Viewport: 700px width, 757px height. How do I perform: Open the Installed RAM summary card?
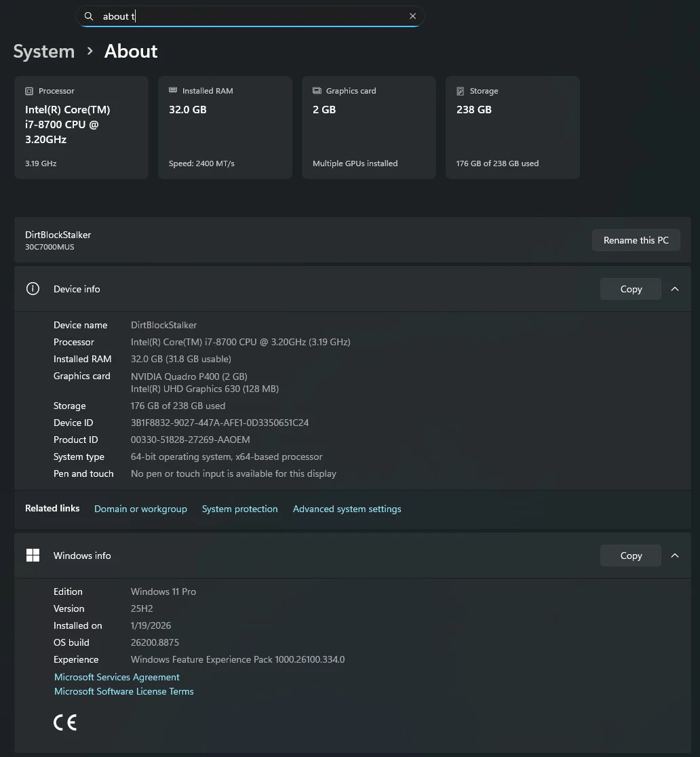(x=225, y=128)
